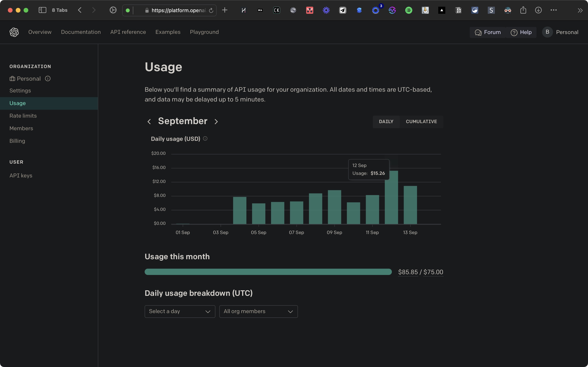Click the OpenAI logo in header
The height and width of the screenshot is (367, 588).
point(14,32)
